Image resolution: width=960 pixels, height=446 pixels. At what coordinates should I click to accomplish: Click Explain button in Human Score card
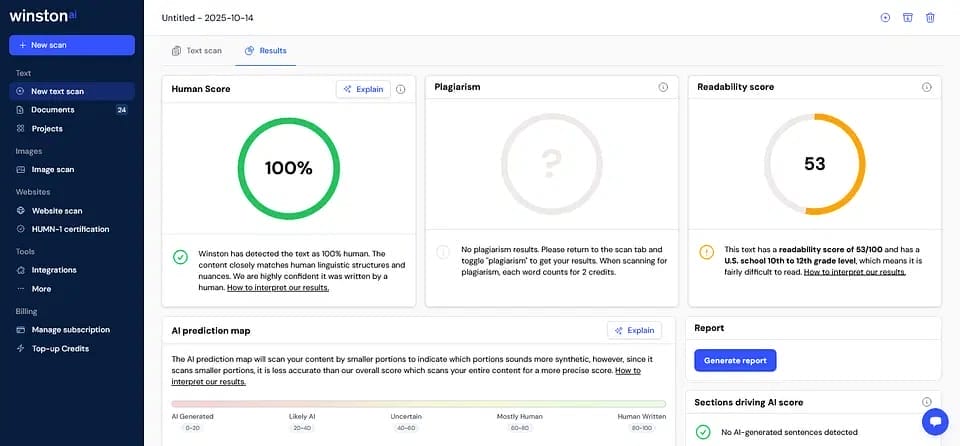click(x=363, y=89)
